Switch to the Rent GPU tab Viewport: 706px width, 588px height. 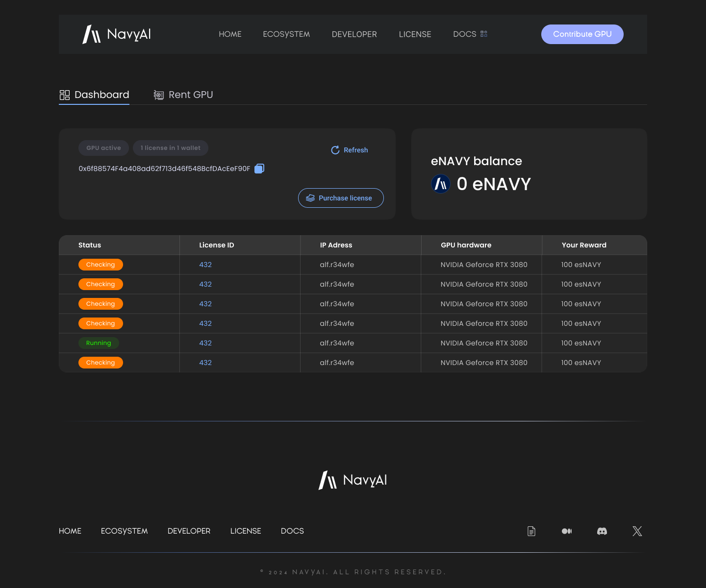point(184,95)
